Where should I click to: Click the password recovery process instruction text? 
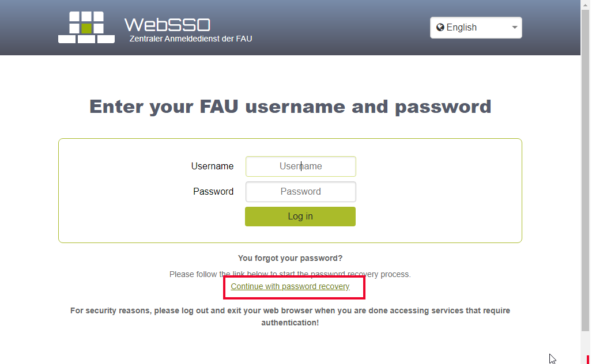click(x=290, y=274)
